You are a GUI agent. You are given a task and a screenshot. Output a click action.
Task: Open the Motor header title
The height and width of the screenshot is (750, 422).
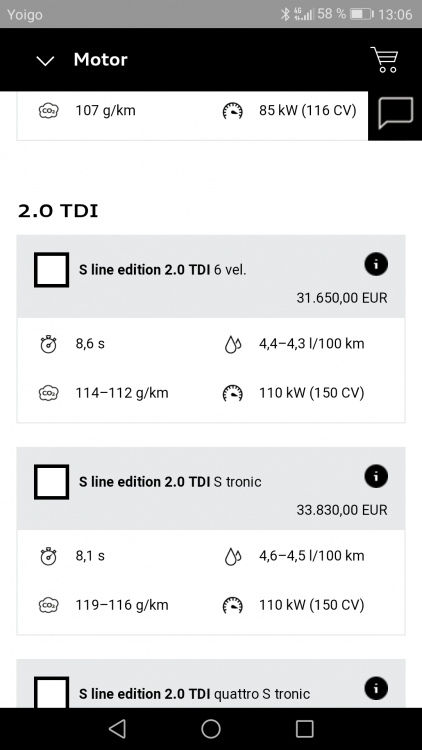(100, 60)
